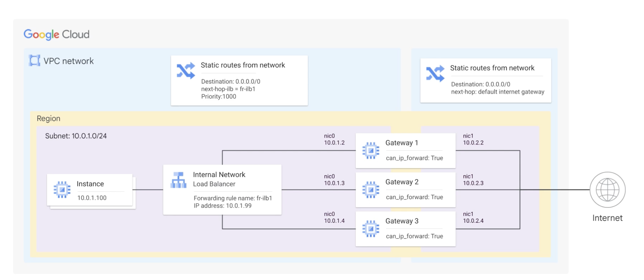The height and width of the screenshot is (280, 644).
Task: Click Gateway 1 nic0 address 10.0.1.2
Action: tap(334, 143)
